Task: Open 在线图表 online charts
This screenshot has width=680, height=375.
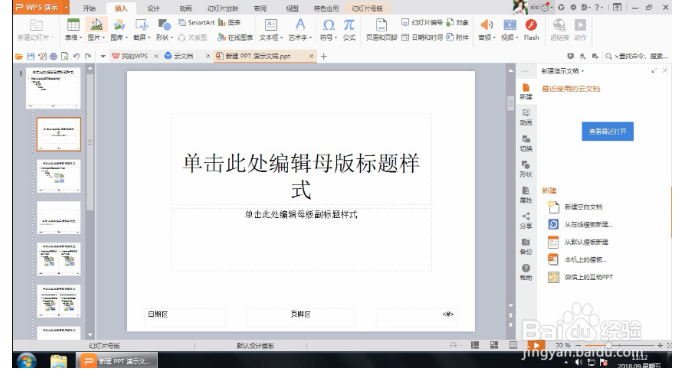Action: 235,38
